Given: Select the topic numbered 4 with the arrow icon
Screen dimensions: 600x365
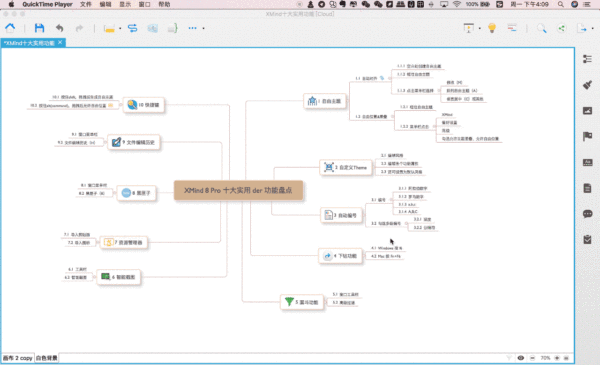Looking at the screenshot, I should (x=340, y=256).
